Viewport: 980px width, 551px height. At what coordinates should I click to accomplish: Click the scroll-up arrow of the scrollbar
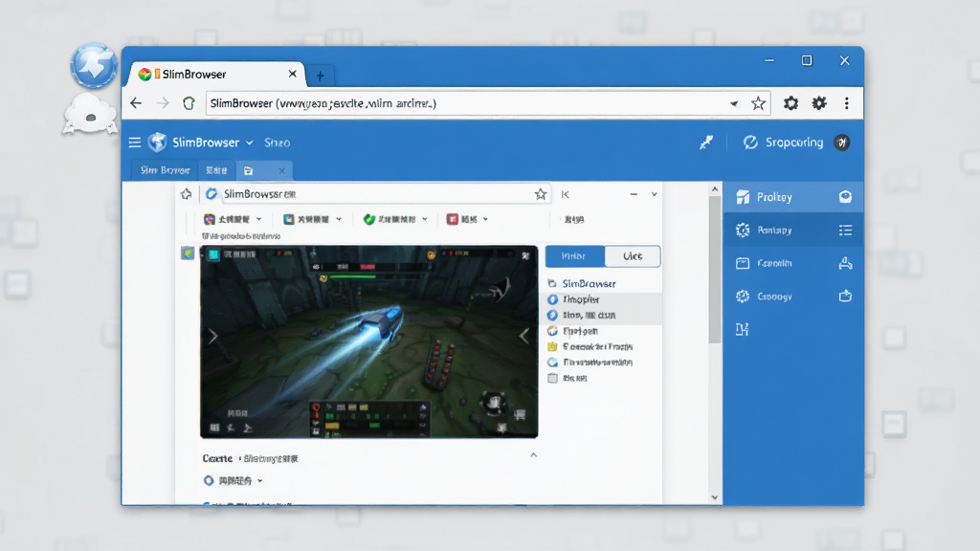714,188
